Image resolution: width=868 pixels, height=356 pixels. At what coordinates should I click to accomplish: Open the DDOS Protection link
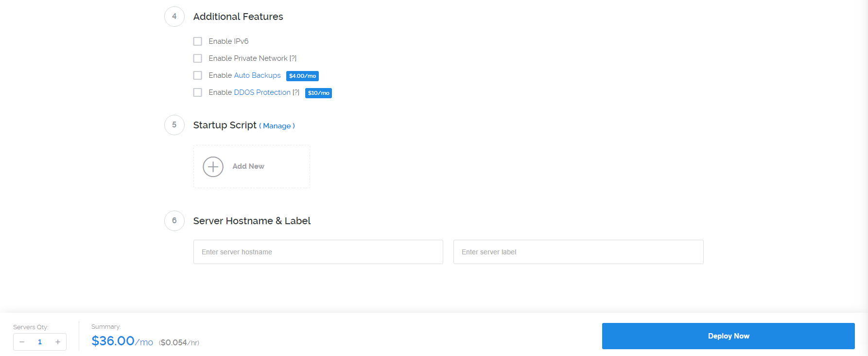(262, 92)
